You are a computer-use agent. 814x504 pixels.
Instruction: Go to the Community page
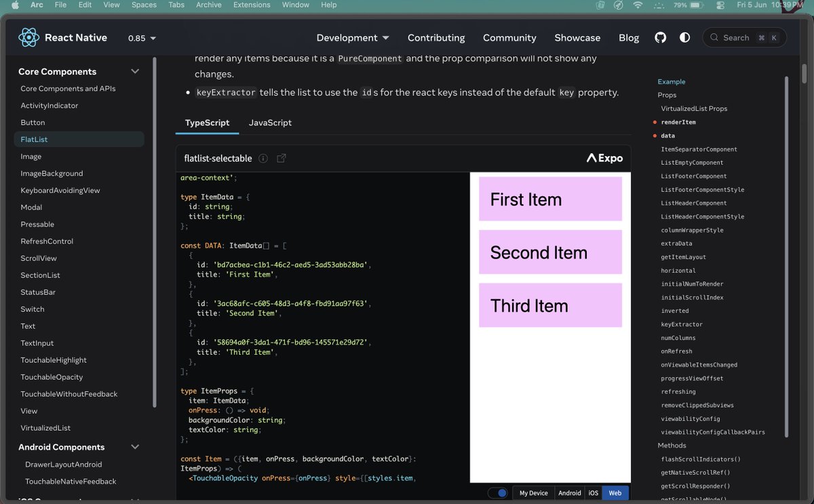(509, 38)
